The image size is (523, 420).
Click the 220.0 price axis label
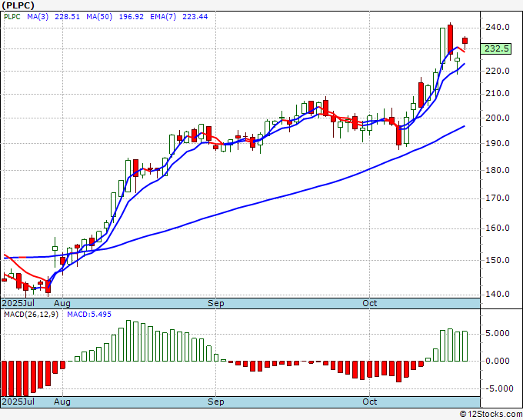click(497, 71)
